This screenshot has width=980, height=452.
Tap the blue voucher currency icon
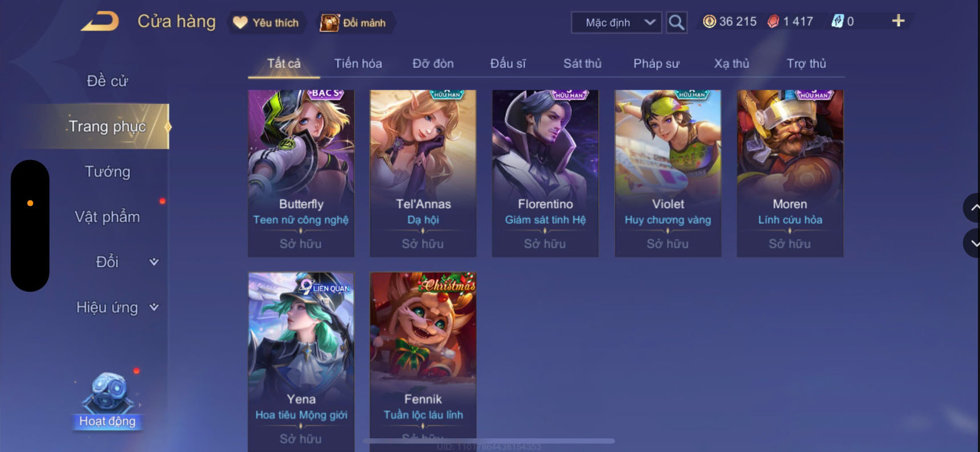click(837, 22)
